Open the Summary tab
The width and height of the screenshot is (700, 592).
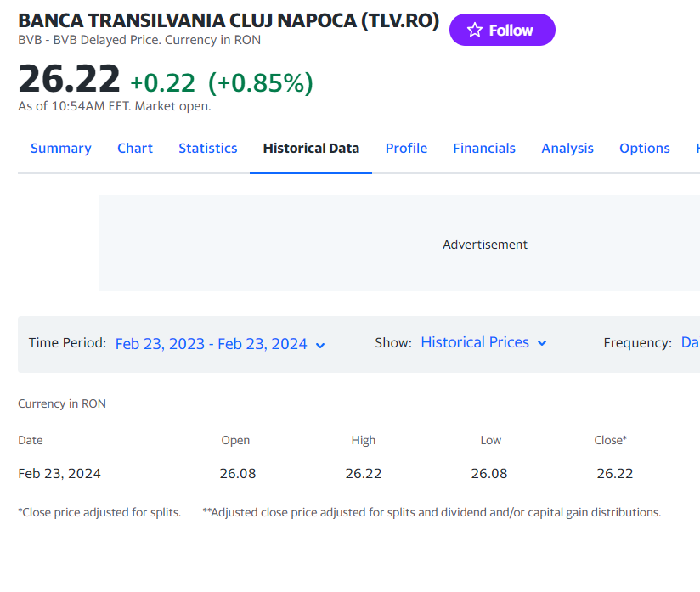click(x=60, y=148)
